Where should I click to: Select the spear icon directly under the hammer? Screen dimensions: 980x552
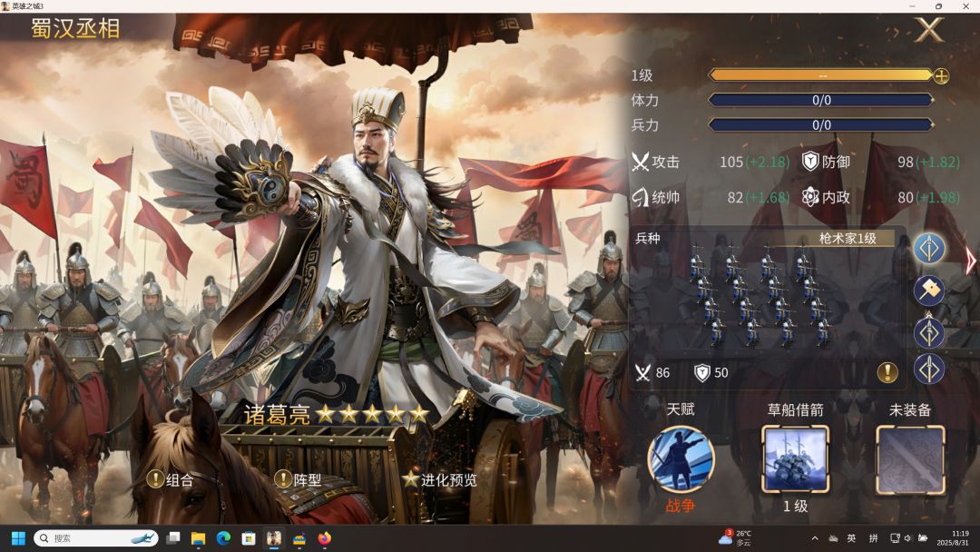click(x=929, y=332)
